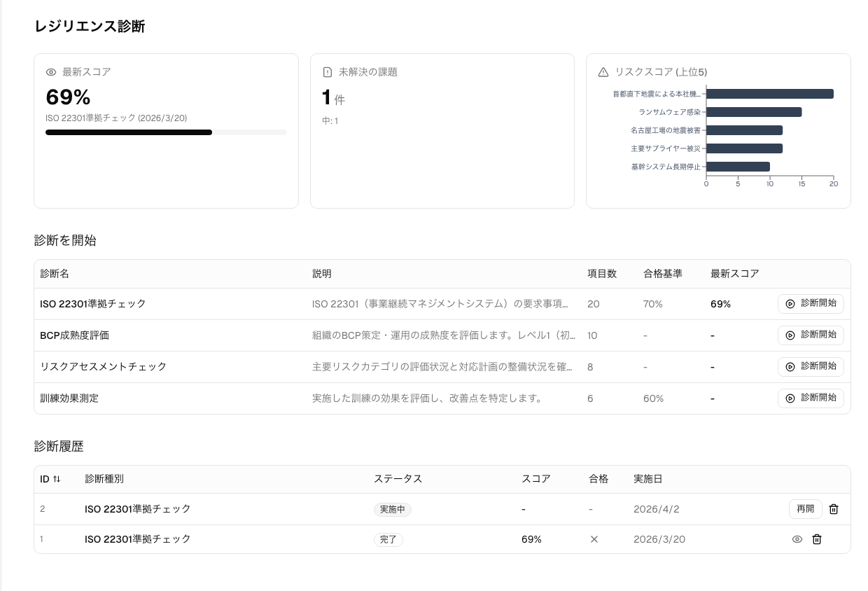Click the document alert icon beside 未解決の課題
The height and width of the screenshot is (591, 868).
pos(327,72)
